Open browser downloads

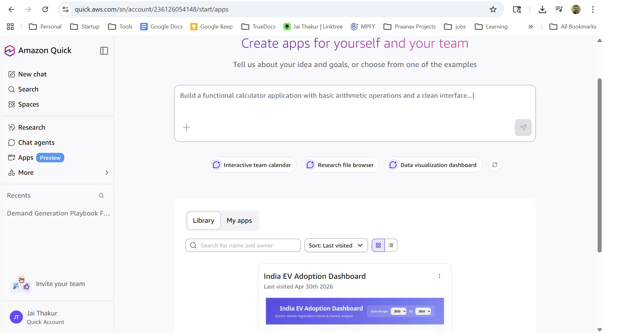542,9
